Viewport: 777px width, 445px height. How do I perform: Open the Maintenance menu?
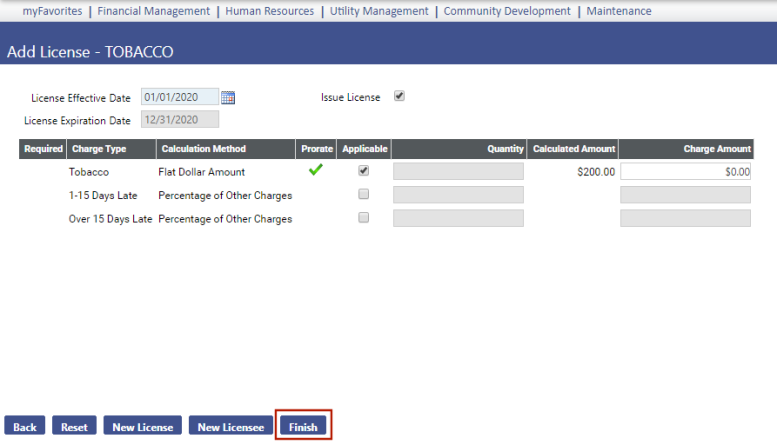619,11
